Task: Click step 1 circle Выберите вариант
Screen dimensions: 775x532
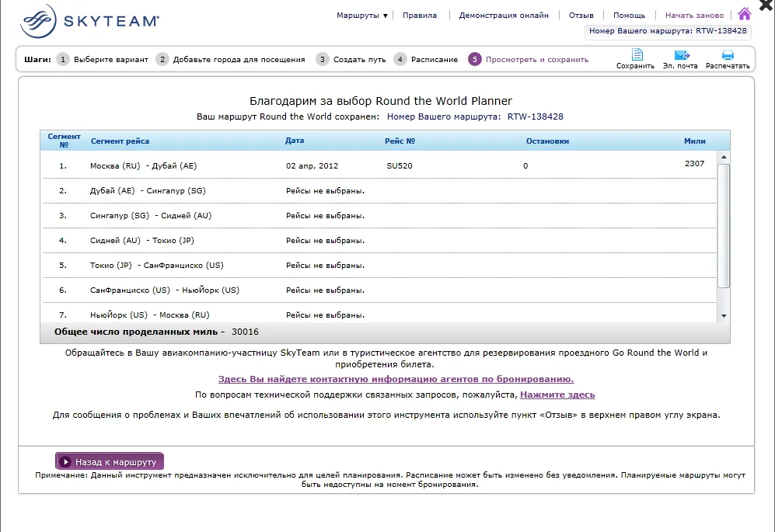Action: [x=63, y=59]
